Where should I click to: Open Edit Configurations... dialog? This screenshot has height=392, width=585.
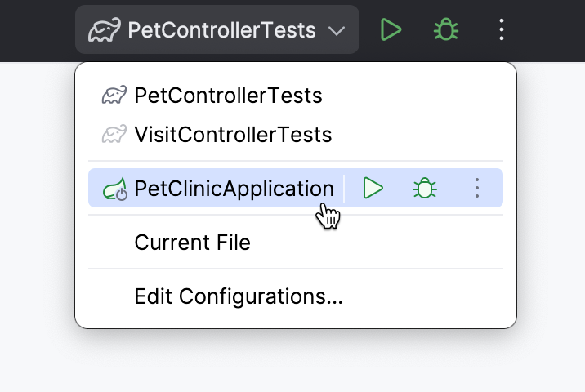pos(239,296)
